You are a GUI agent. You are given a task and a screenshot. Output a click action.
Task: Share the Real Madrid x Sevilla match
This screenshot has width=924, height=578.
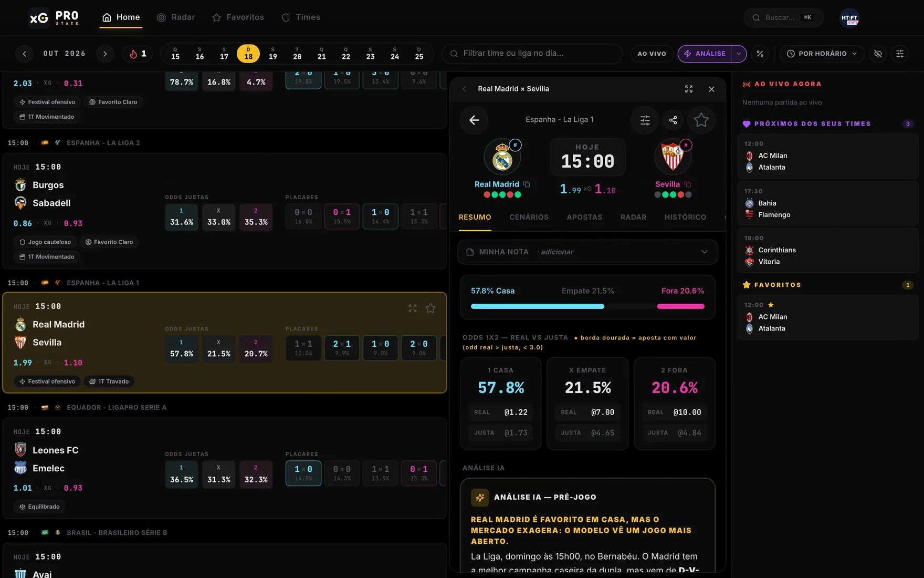pos(673,120)
